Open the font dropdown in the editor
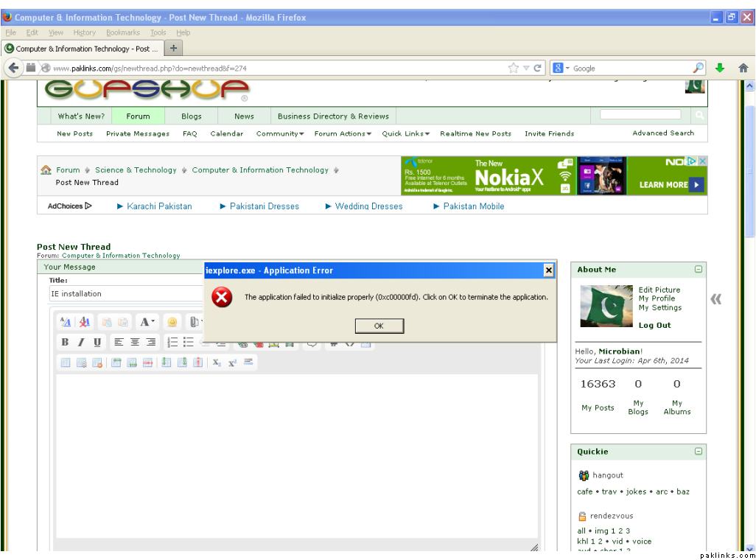 click(x=147, y=322)
